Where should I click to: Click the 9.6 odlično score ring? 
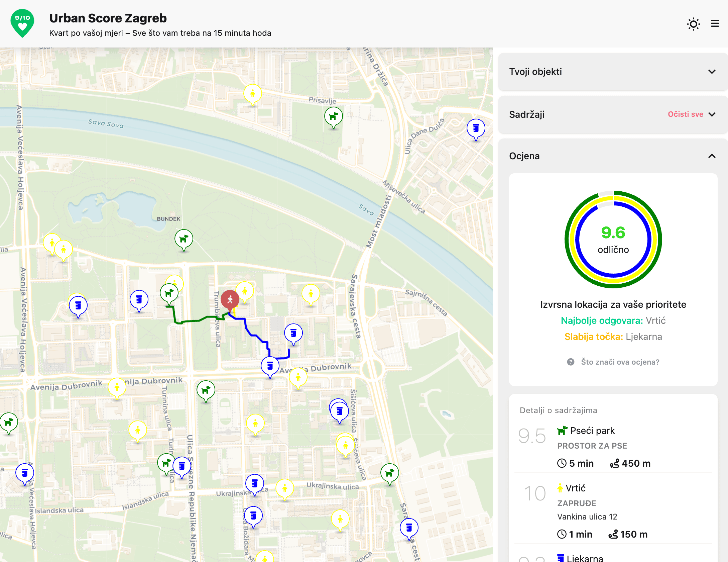click(613, 240)
